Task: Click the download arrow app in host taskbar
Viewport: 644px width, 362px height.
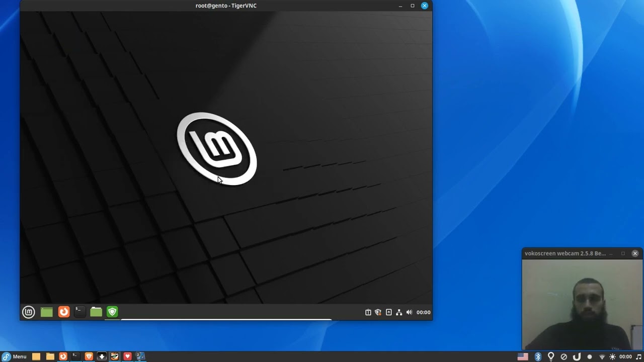Action: pyautogui.click(x=102, y=356)
